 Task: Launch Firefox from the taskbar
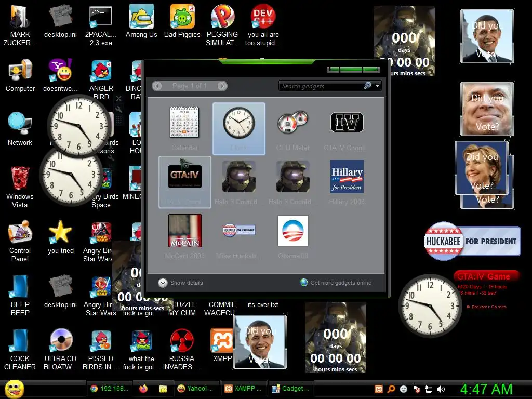coord(143,389)
